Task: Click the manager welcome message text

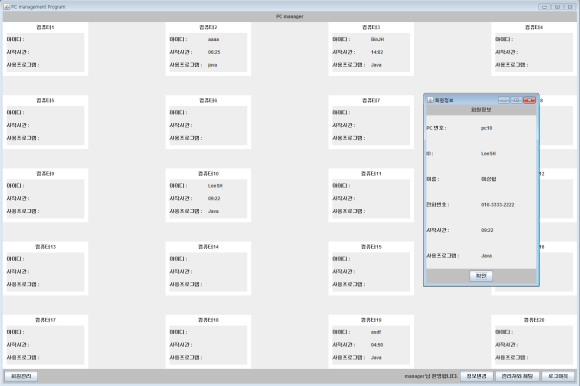Action: click(x=431, y=376)
